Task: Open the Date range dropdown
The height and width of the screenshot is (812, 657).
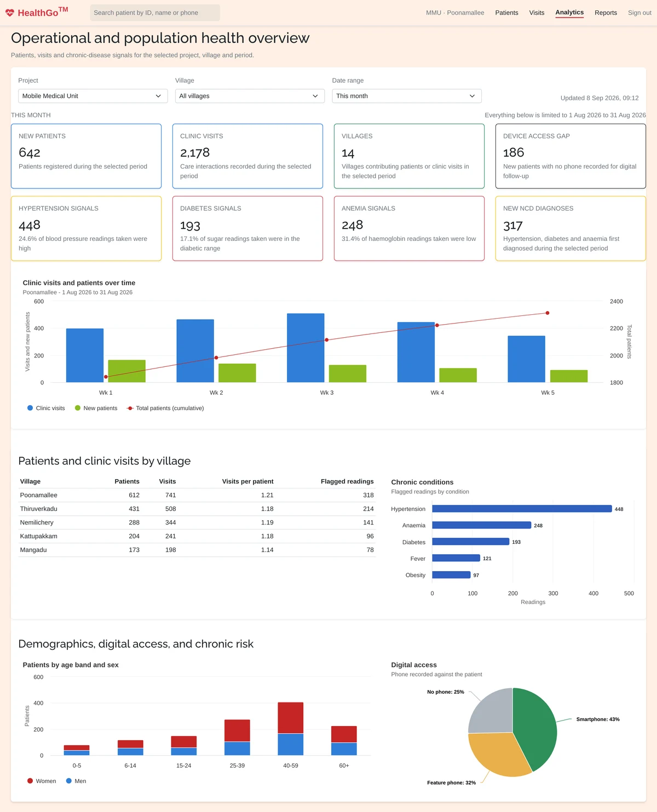Action: point(407,96)
